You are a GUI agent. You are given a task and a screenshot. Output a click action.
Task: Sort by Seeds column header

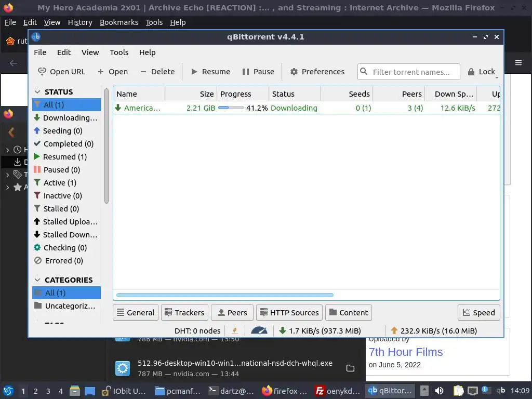[347, 94]
